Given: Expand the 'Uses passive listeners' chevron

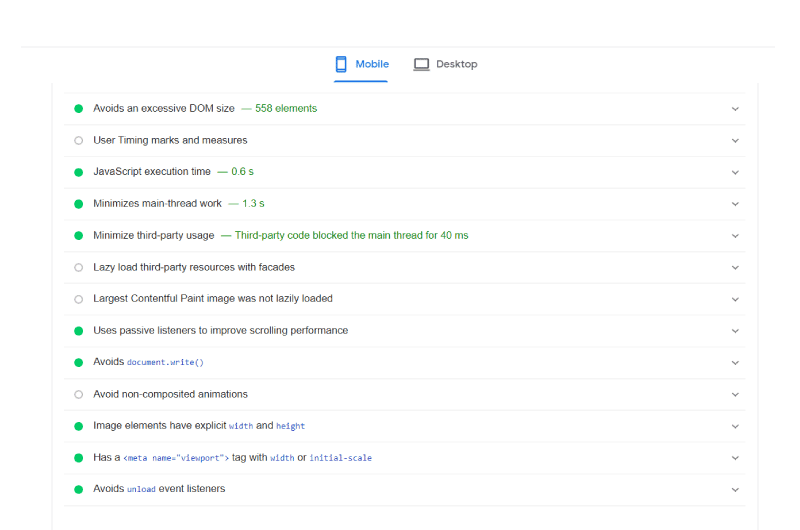Looking at the screenshot, I should click(x=735, y=331).
